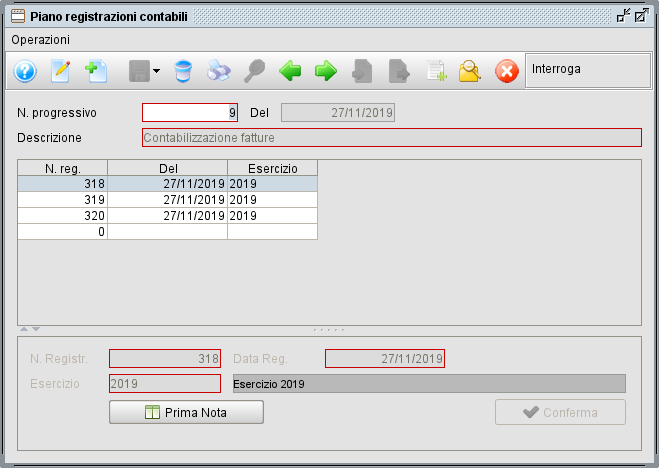
Task: Click the minimize internal window icon
Action: click(623, 16)
